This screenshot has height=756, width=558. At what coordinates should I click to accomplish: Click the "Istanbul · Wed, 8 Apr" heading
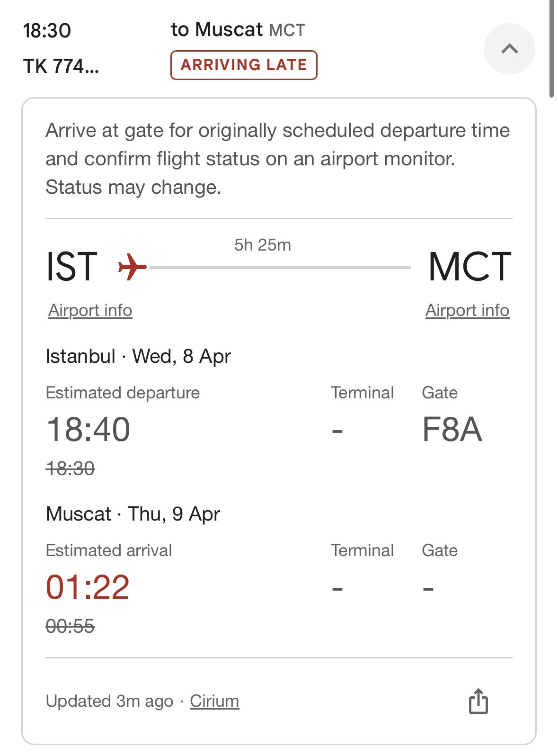(x=138, y=356)
